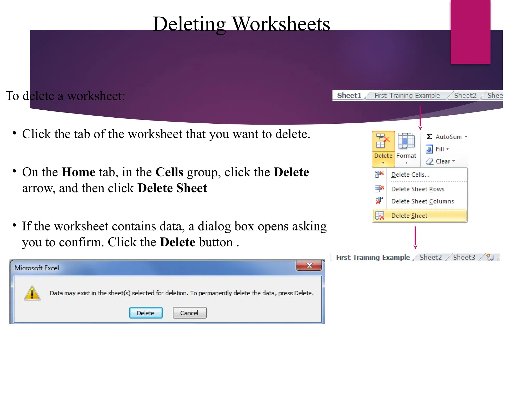Click the Delete Sheet Rows icon
This screenshot has width=532, height=399.
click(379, 189)
